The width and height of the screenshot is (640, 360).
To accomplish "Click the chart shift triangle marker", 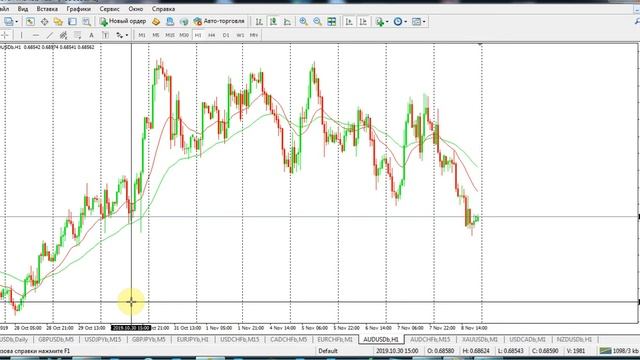I will tap(481, 44).
